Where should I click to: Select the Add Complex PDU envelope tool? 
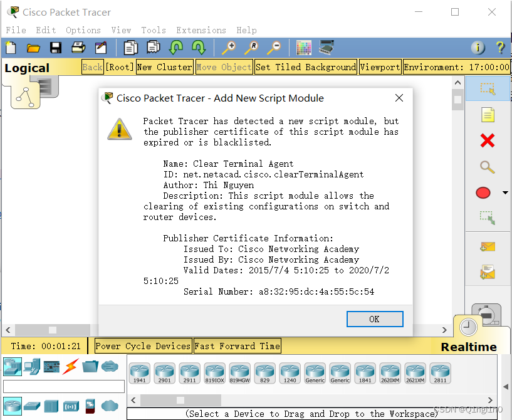pyautogui.click(x=488, y=272)
